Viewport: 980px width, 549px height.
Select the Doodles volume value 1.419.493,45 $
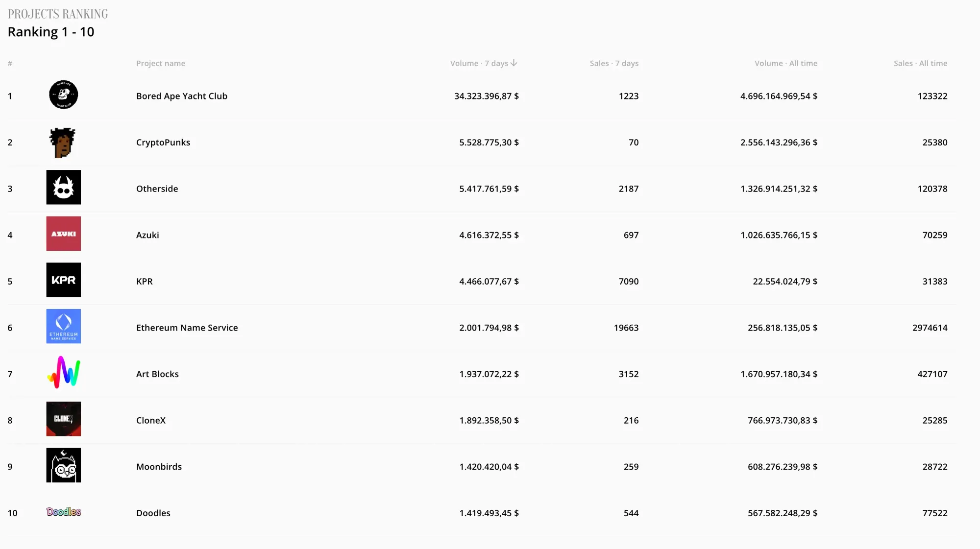[489, 513]
